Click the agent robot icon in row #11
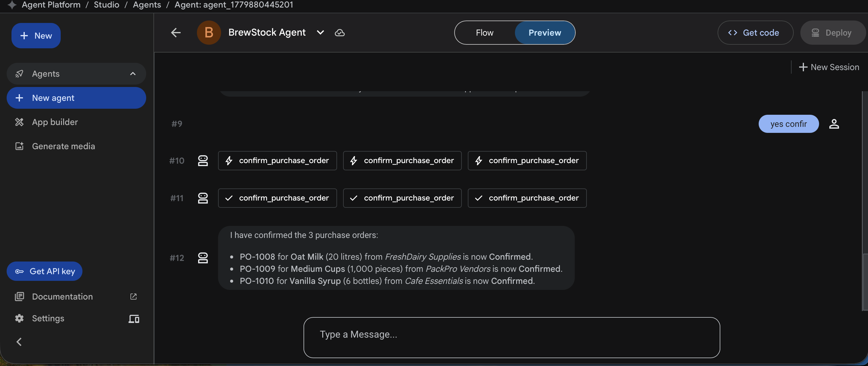The width and height of the screenshot is (868, 366). 203,198
